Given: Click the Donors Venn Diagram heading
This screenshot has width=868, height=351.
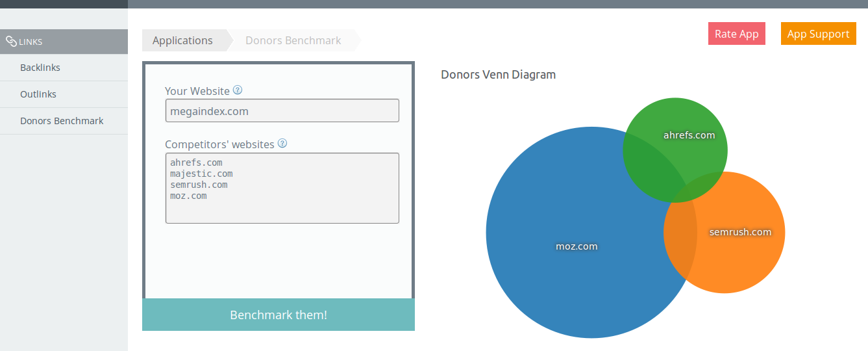Looking at the screenshot, I should click(x=498, y=74).
